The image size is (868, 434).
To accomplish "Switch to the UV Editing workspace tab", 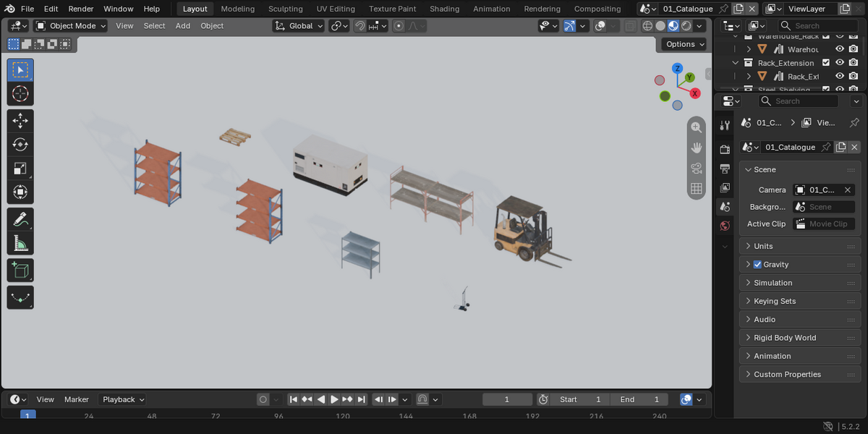I will [x=336, y=9].
